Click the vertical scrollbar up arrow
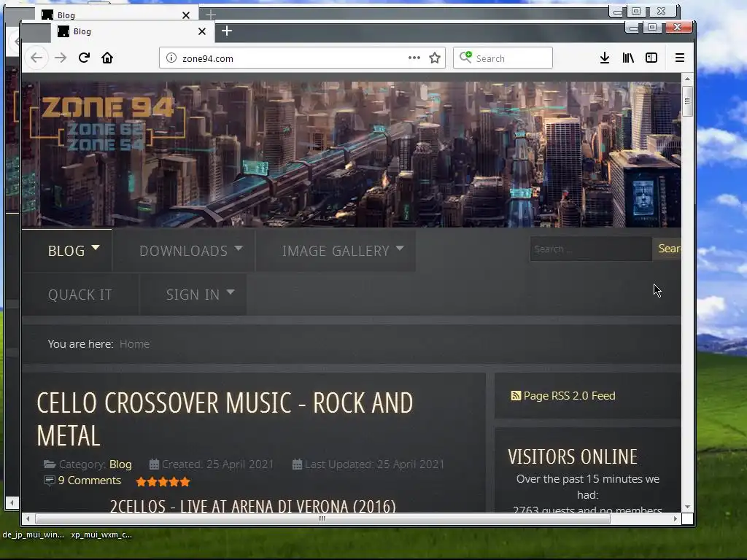747x560 pixels. (687, 79)
